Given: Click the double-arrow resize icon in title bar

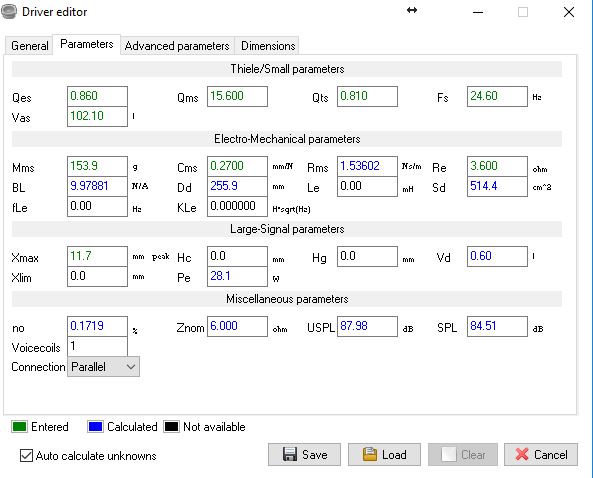Looking at the screenshot, I should tap(412, 10).
